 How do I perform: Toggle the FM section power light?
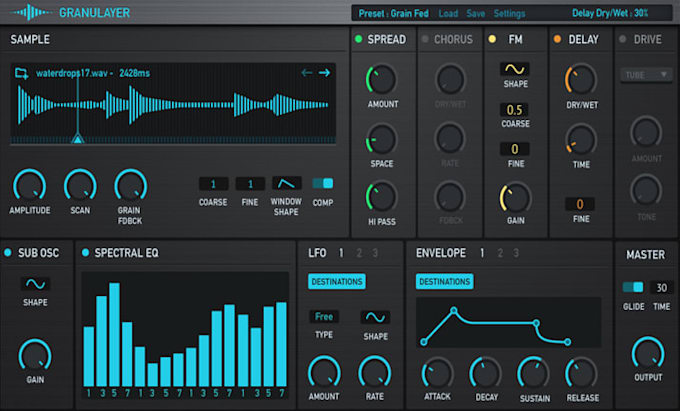point(492,39)
